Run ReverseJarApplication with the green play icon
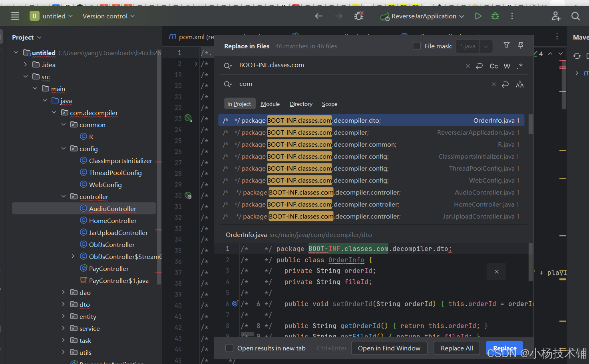Screen dimensions: 589x364 478,16
